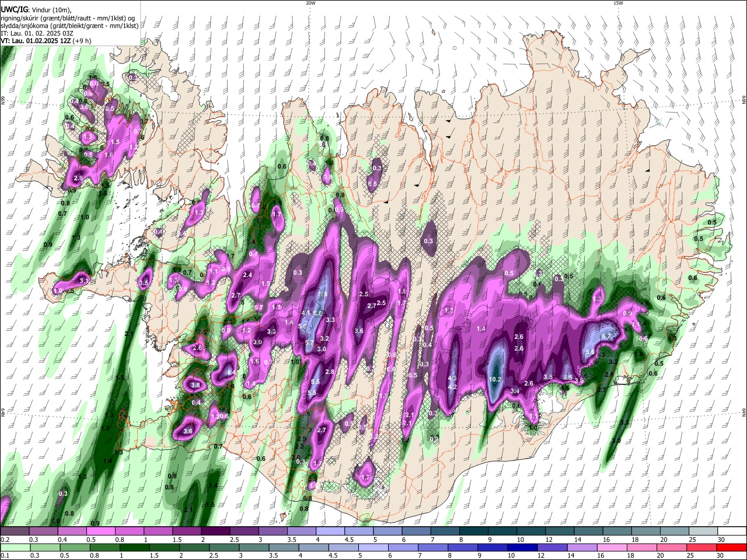Viewport: 747px width, 560px height.
Task: Click the '0.4' label in the top legend row
Action: pos(62,540)
